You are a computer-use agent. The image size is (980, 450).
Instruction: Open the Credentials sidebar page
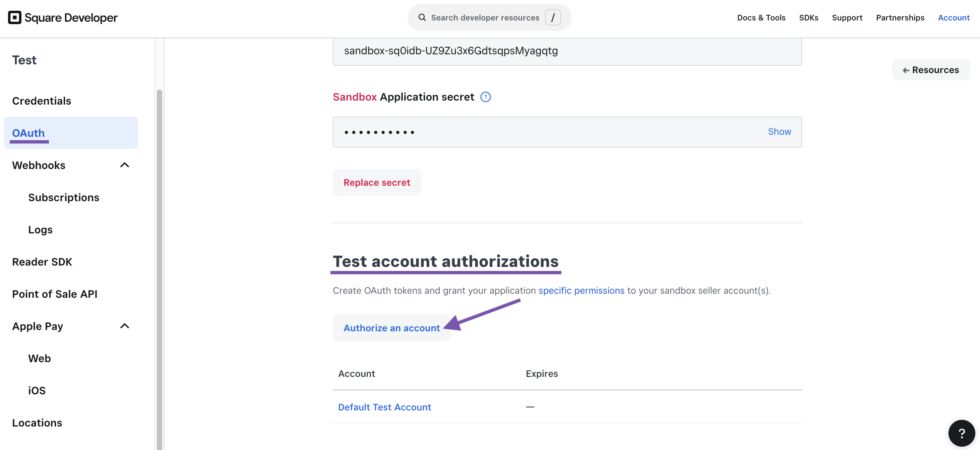pos(42,101)
